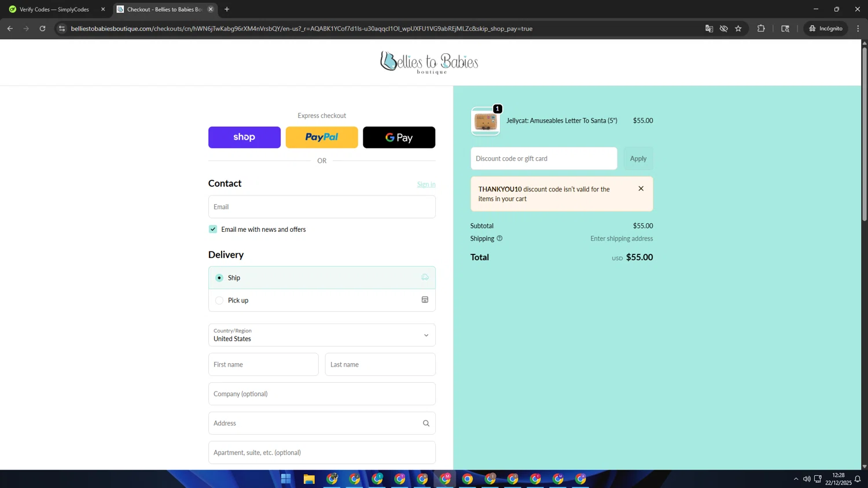
Task: Click the network icon in system tray
Action: 818,479
